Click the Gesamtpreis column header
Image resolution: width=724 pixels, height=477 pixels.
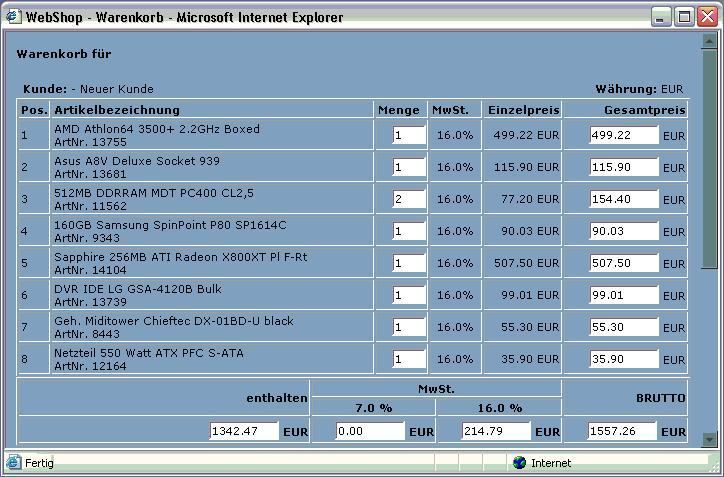(x=645, y=110)
